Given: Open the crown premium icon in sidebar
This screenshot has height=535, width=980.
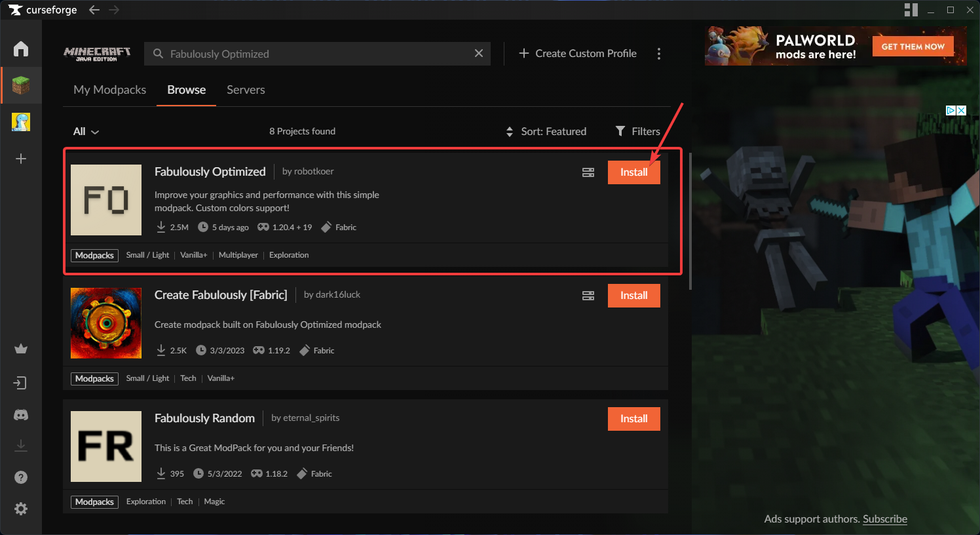Looking at the screenshot, I should (x=21, y=349).
